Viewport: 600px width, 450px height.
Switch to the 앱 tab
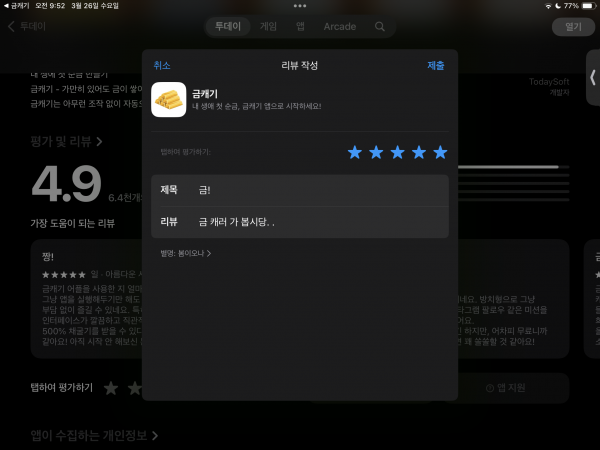(x=300, y=26)
